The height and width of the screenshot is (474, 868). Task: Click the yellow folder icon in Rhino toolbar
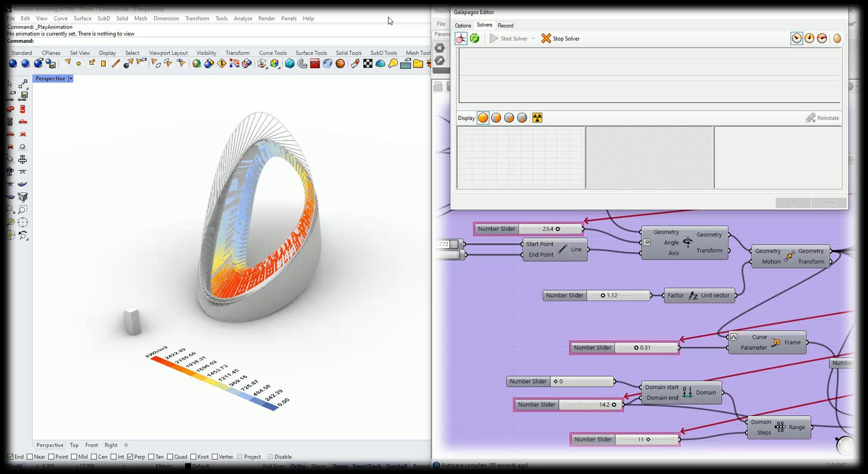point(418,64)
